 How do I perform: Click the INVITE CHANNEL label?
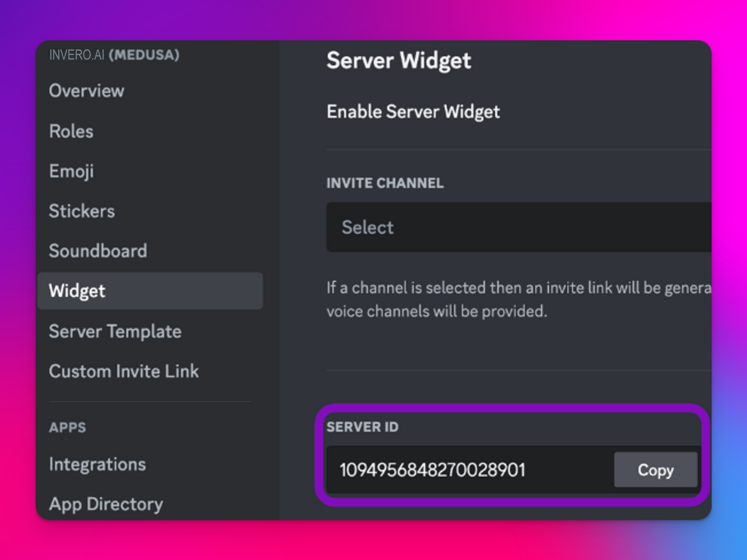pos(385,183)
